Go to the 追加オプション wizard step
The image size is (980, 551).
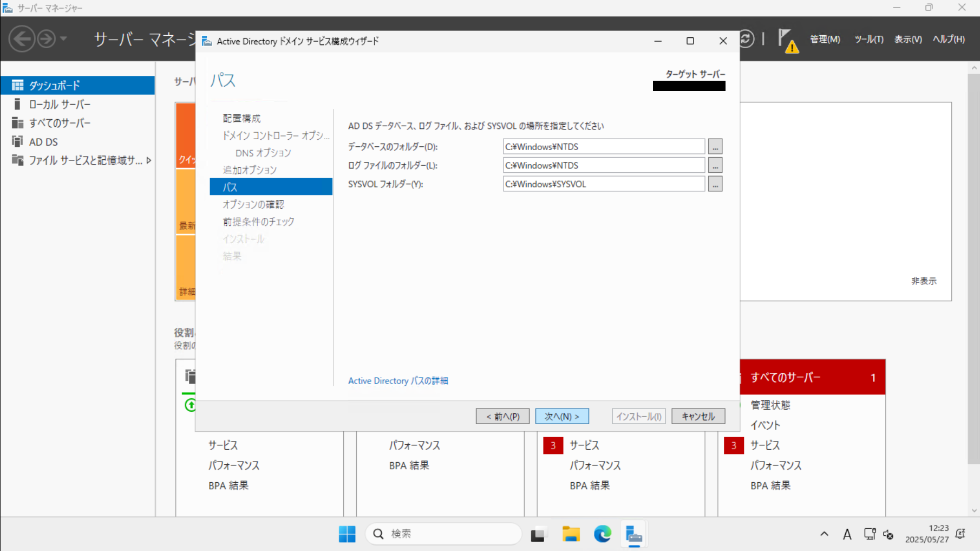(250, 170)
